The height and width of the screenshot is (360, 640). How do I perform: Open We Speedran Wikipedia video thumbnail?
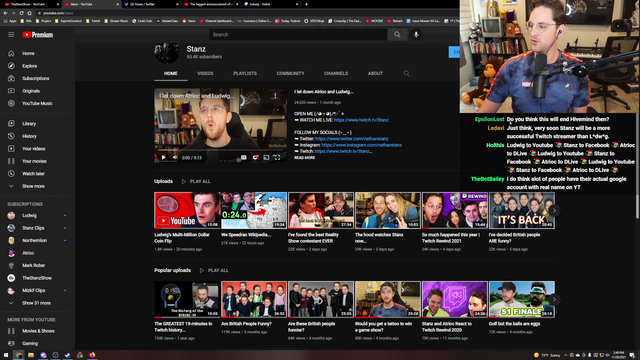point(254,210)
